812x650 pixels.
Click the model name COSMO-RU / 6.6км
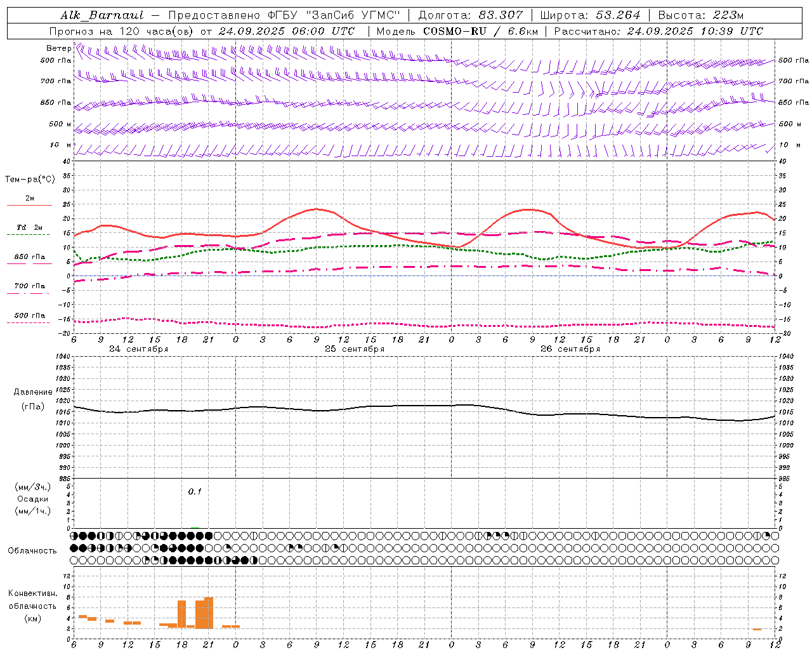480,31
